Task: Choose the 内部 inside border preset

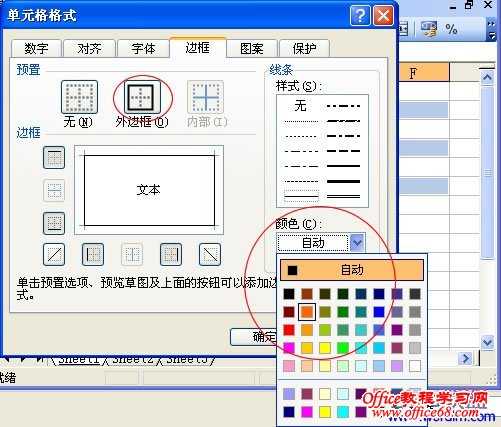Action: coord(205,97)
